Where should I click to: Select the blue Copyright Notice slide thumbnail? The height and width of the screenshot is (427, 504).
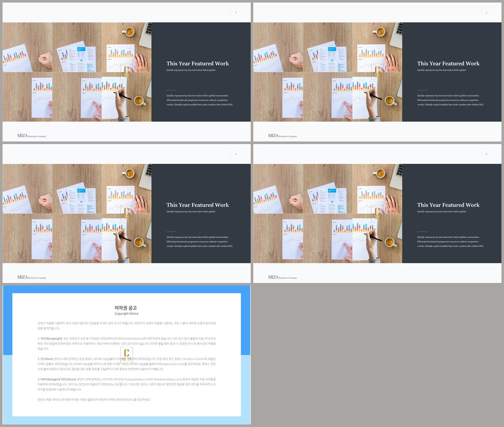pyautogui.click(x=126, y=355)
